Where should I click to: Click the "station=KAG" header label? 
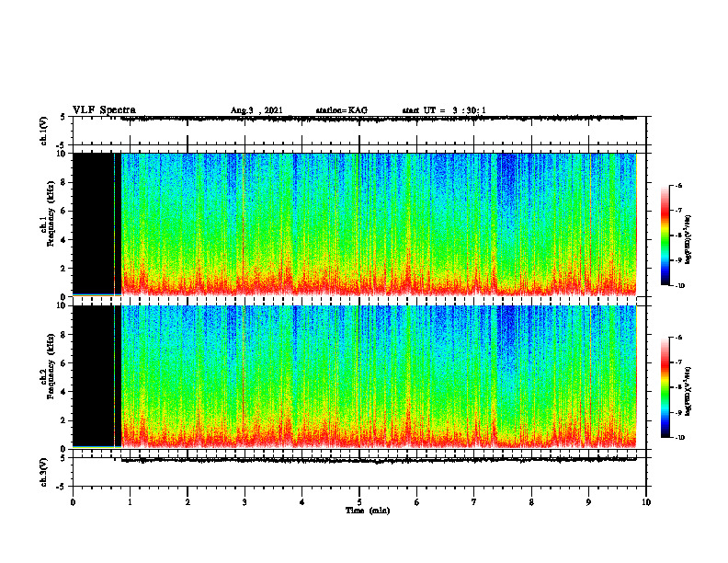[x=341, y=110]
